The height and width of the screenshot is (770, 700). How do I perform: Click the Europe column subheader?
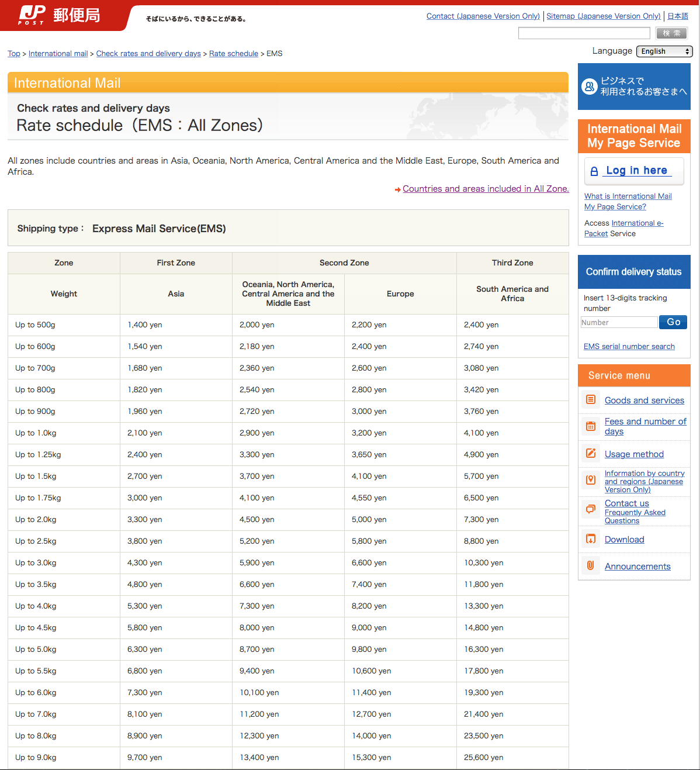click(400, 294)
